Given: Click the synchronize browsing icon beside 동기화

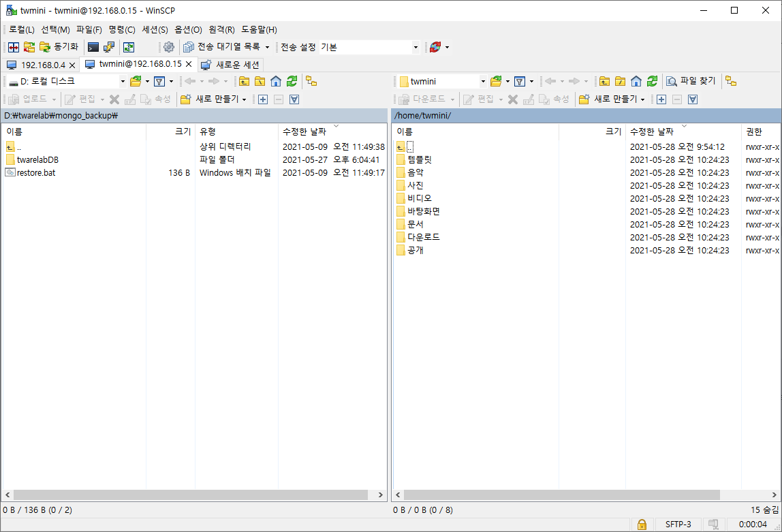Looking at the screenshot, I should pyautogui.click(x=29, y=47).
